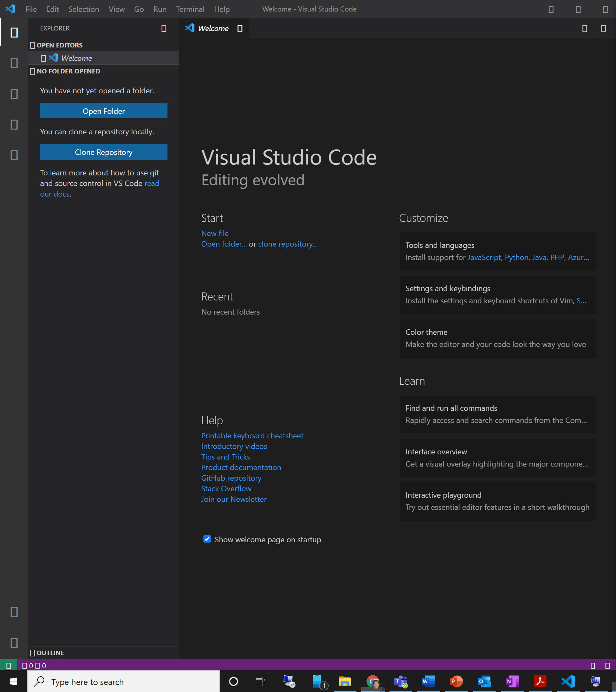
Task: Show errors and warnings in status bar
Action: (34, 666)
